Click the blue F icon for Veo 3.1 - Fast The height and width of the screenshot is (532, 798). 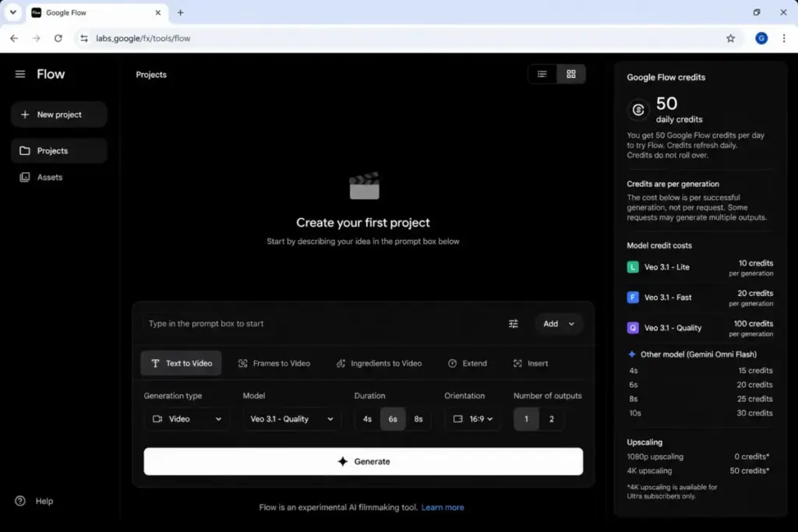(x=633, y=298)
